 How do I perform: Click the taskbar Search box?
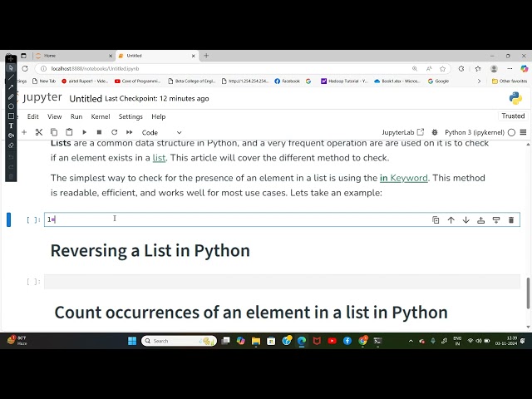pyautogui.click(x=179, y=341)
